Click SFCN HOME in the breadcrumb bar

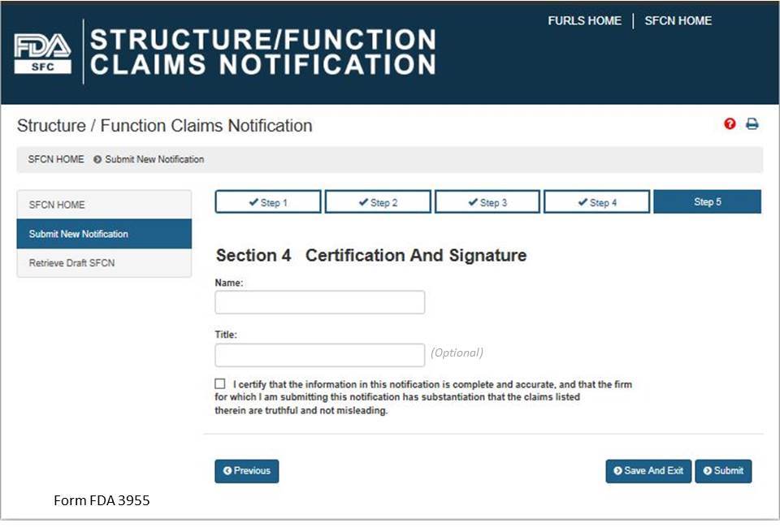coord(56,159)
